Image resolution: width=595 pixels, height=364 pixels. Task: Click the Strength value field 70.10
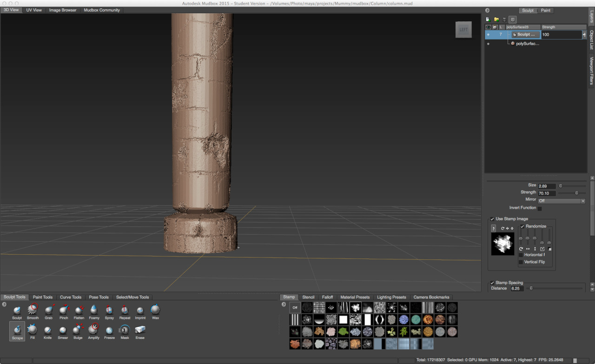pyautogui.click(x=547, y=193)
